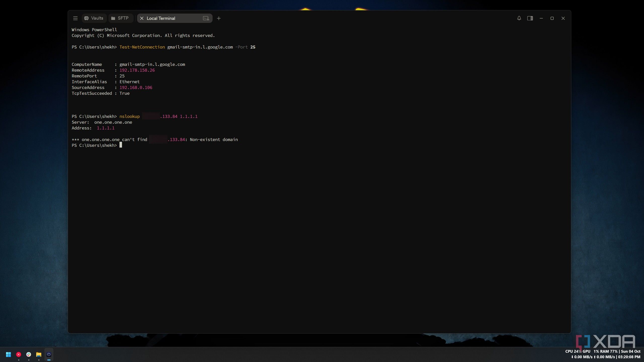The width and height of the screenshot is (644, 362).
Task: Open File Explorer from the taskbar
Action: 39,354
